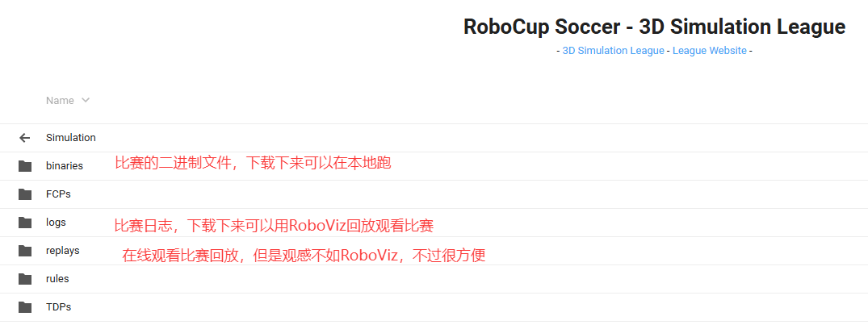Click the replays folder name
The image size is (868, 329).
click(x=62, y=251)
